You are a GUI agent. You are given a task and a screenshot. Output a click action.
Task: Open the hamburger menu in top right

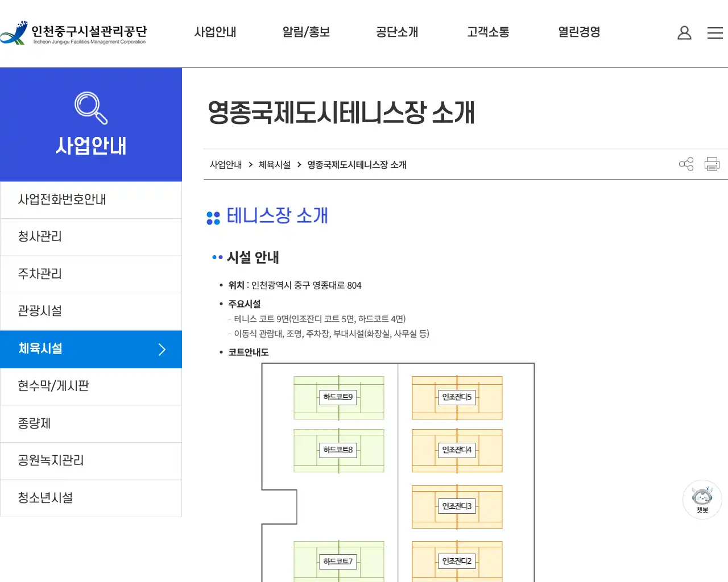(x=715, y=33)
